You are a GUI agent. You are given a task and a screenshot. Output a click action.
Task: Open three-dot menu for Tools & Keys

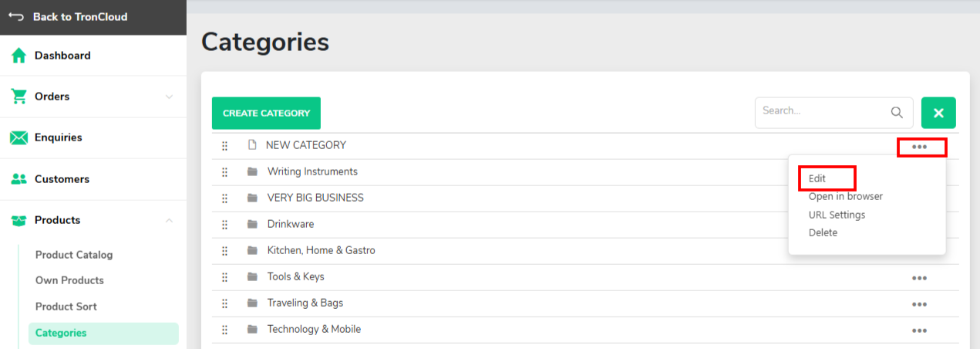coord(919,278)
